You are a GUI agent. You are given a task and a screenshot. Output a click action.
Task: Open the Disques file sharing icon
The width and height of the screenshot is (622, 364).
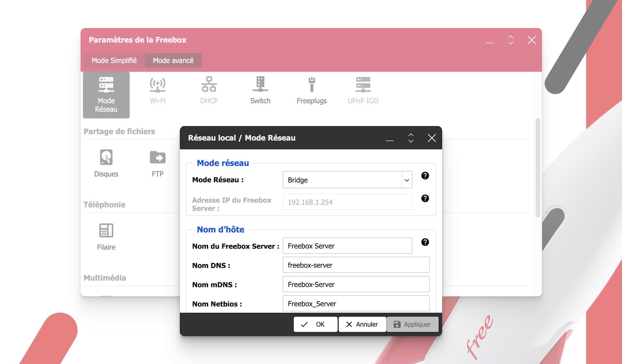tap(106, 163)
